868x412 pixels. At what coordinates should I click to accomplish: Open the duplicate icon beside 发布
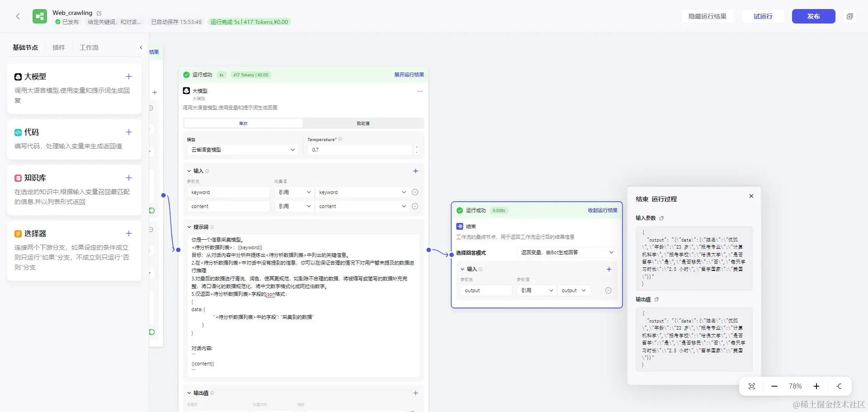pyautogui.click(x=849, y=16)
